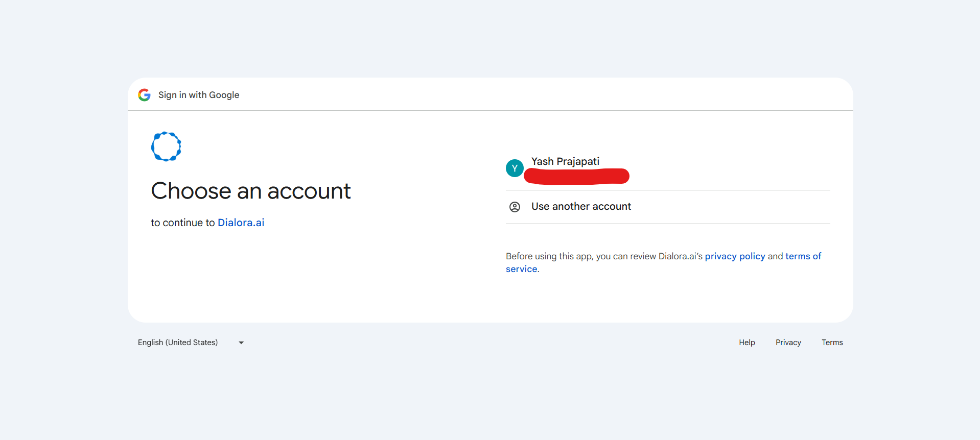Click the Google G logo
This screenshot has height=440, width=980.
click(144, 95)
